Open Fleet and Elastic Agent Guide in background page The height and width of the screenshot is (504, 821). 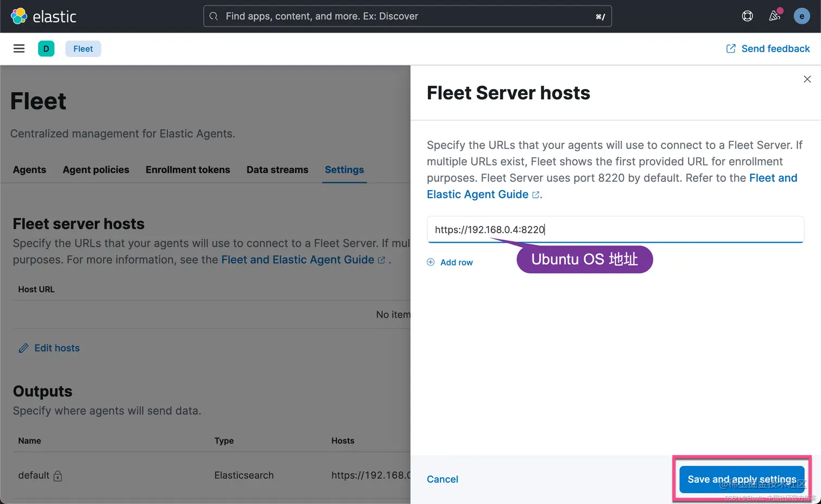303,260
